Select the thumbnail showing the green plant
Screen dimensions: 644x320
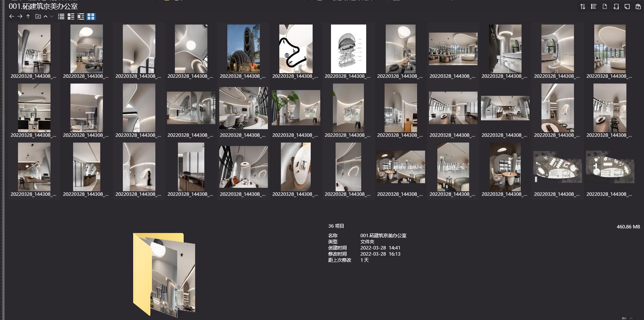point(296,108)
